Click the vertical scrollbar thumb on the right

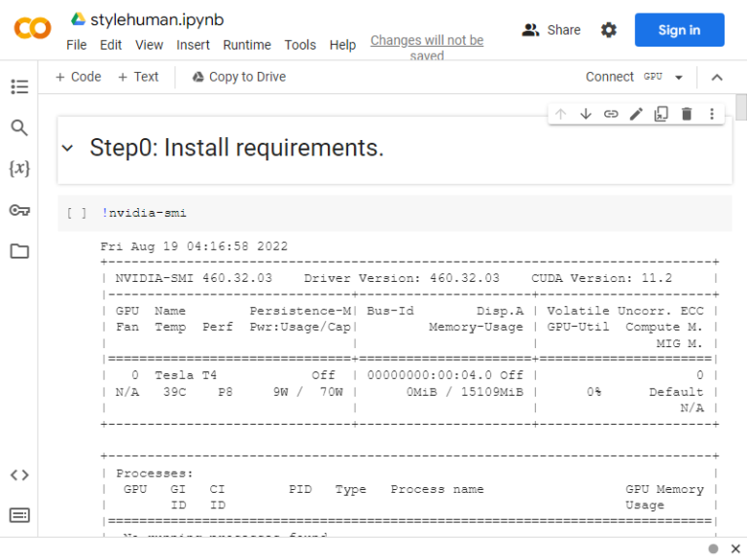(741, 108)
